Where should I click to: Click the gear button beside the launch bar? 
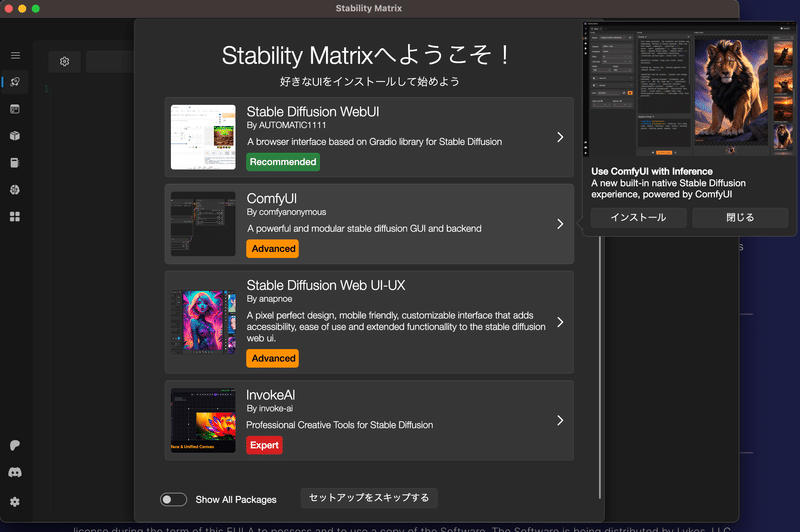(x=64, y=62)
